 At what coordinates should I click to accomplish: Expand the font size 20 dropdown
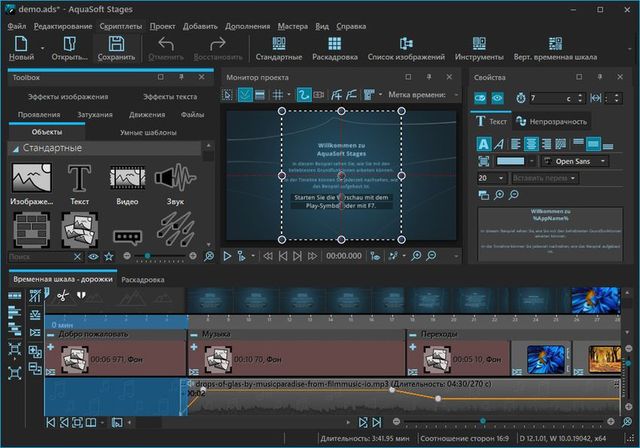tap(490, 177)
